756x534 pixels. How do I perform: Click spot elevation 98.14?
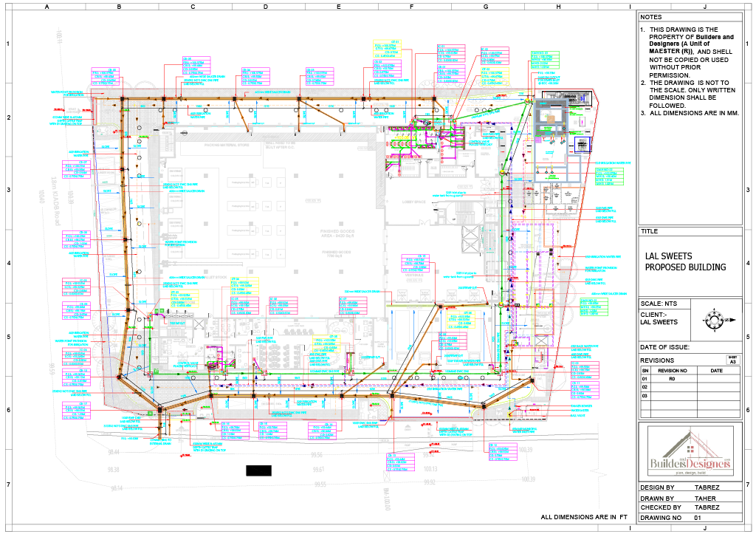coord(117,487)
